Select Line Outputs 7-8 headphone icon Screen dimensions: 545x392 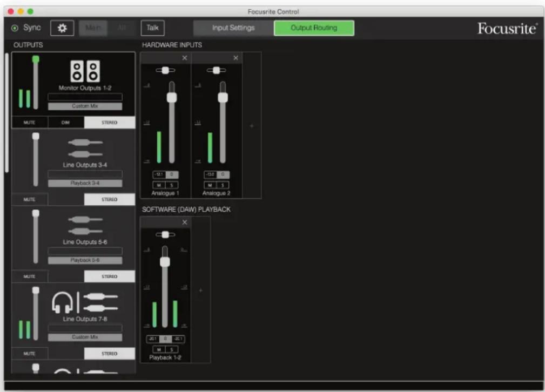point(63,302)
